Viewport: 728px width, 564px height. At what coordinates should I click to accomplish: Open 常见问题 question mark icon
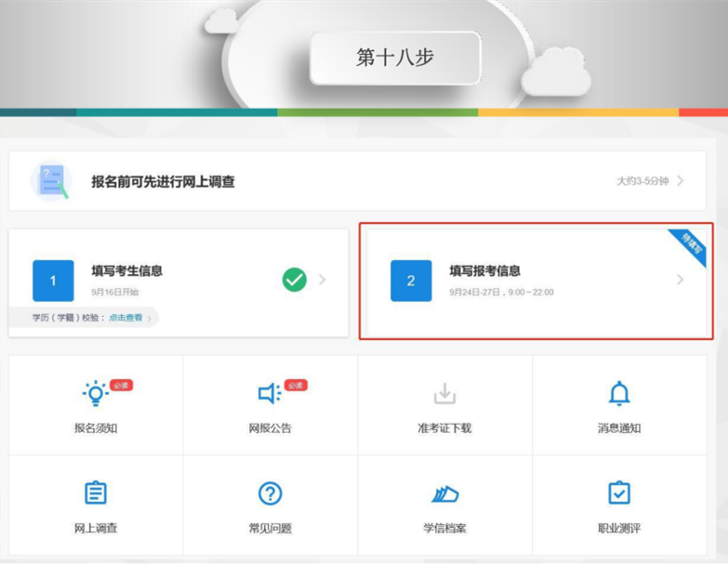(x=270, y=493)
